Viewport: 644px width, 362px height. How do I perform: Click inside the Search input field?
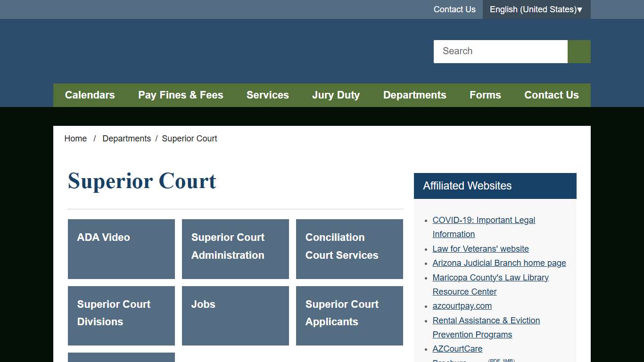pos(500,51)
